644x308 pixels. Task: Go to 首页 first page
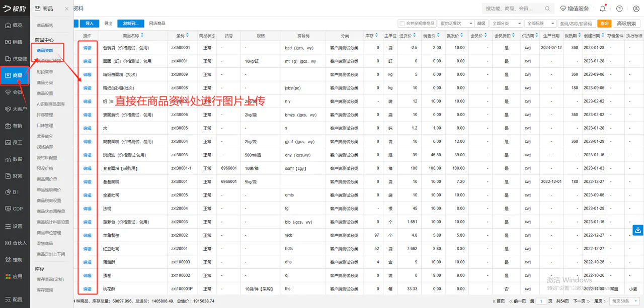point(499,301)
